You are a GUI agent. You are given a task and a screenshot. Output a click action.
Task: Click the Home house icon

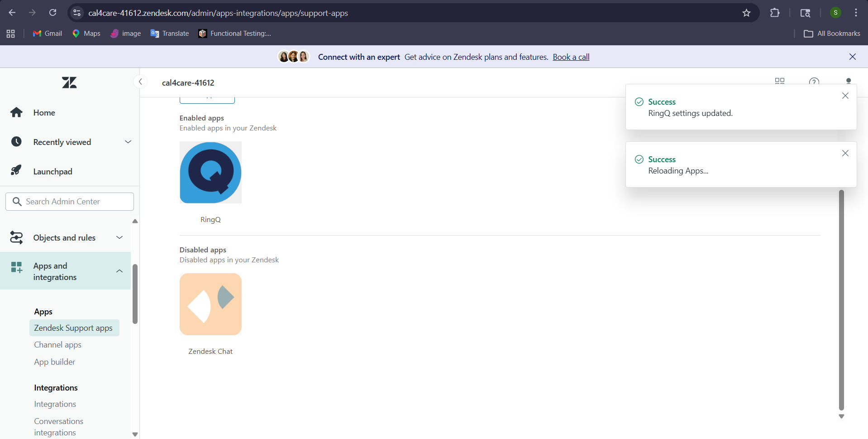17,112
